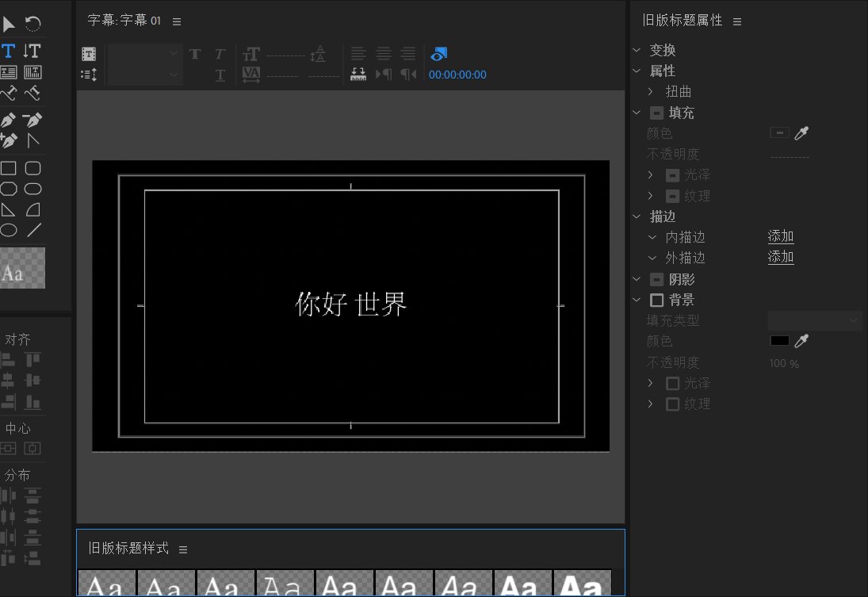868x597 pixels.
Task: Open the black background color swatch
Action: point(779,341)
